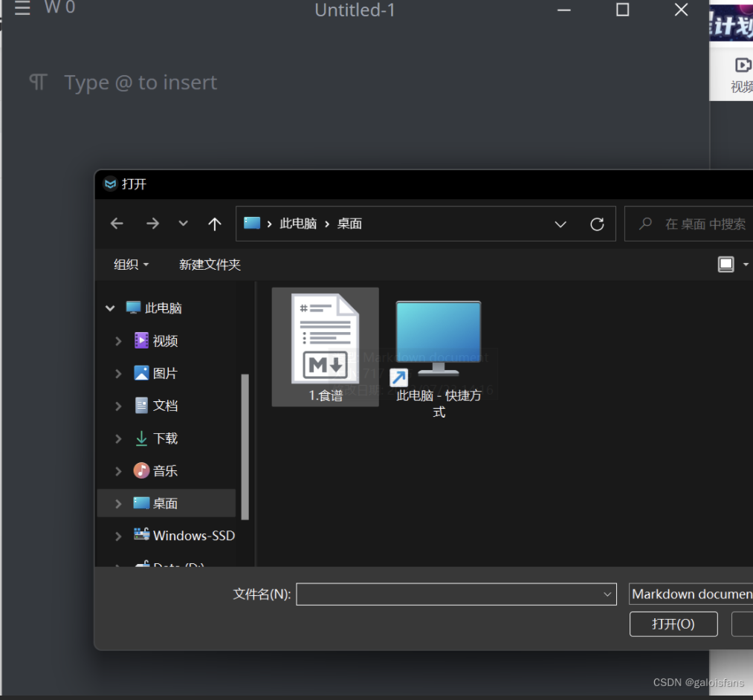Open the Markdown document file type dropdown
Screen dimensions: 753x700
(690, 594)
